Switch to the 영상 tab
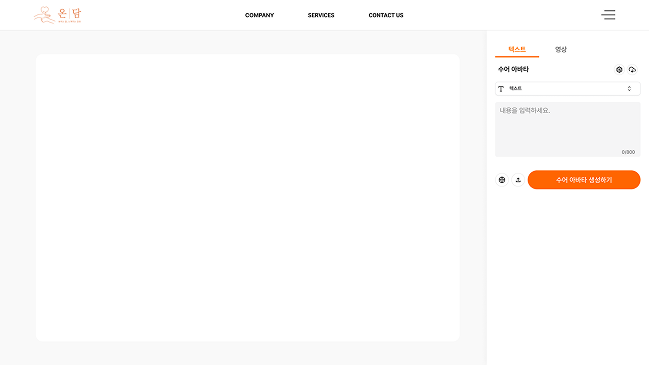649x365 pixels. 560,49
